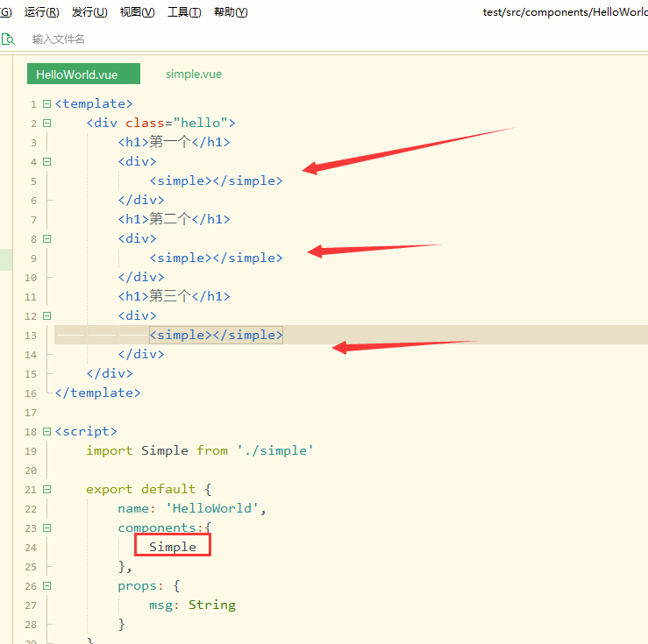Image resolution: width=648 pixels, height=644 pixels.
Task: Collapse the script block on line 18
Action: coord(47,431)
